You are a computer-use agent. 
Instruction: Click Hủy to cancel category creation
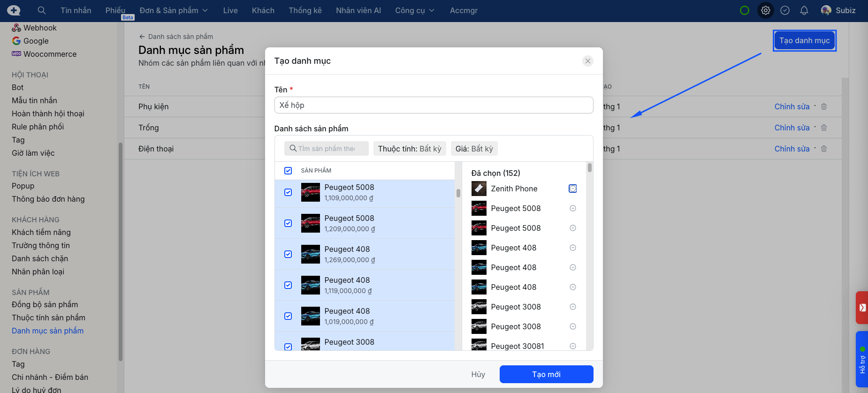click(x=478, y=374)
